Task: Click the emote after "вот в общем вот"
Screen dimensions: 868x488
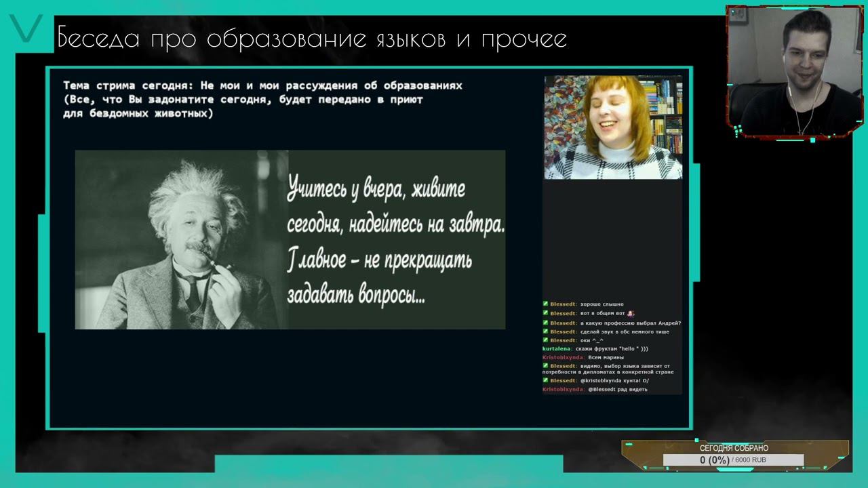Action: tap(631, 313)
